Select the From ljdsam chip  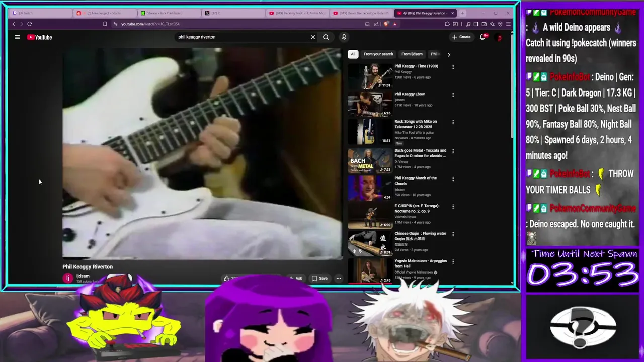pos(412,54)
